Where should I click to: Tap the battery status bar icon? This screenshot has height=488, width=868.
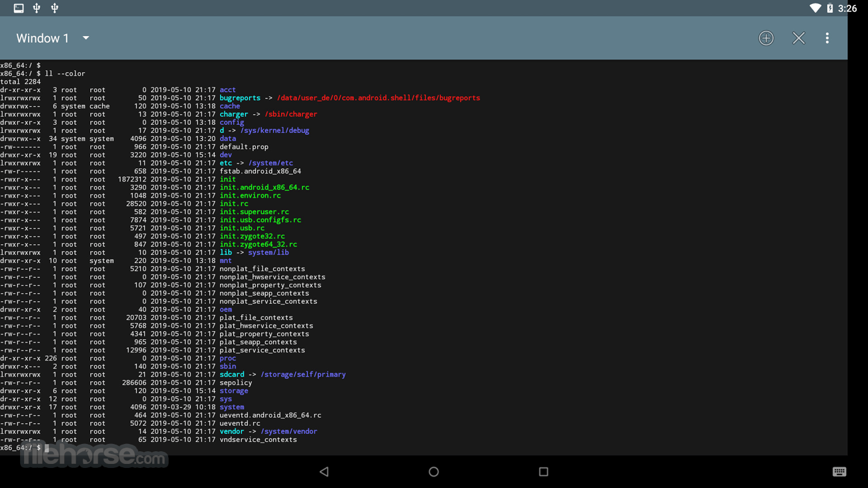pyautogui.click(x=830, y=8)
